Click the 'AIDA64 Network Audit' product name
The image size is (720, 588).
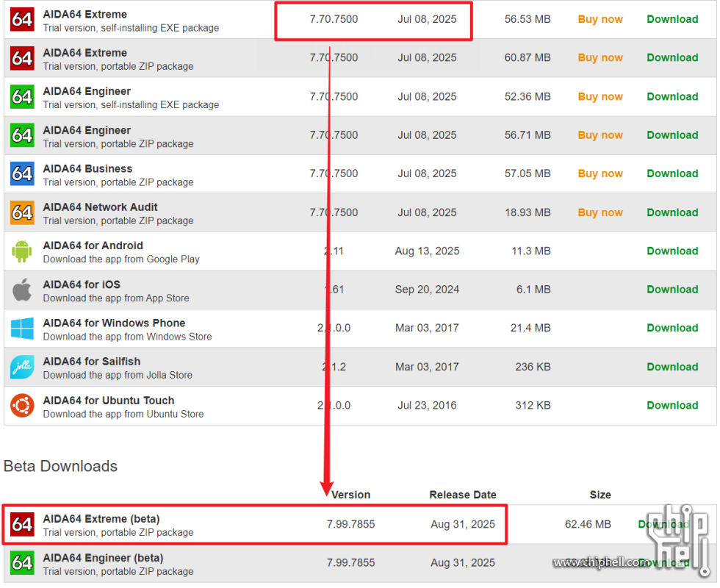tap(100, 207)
